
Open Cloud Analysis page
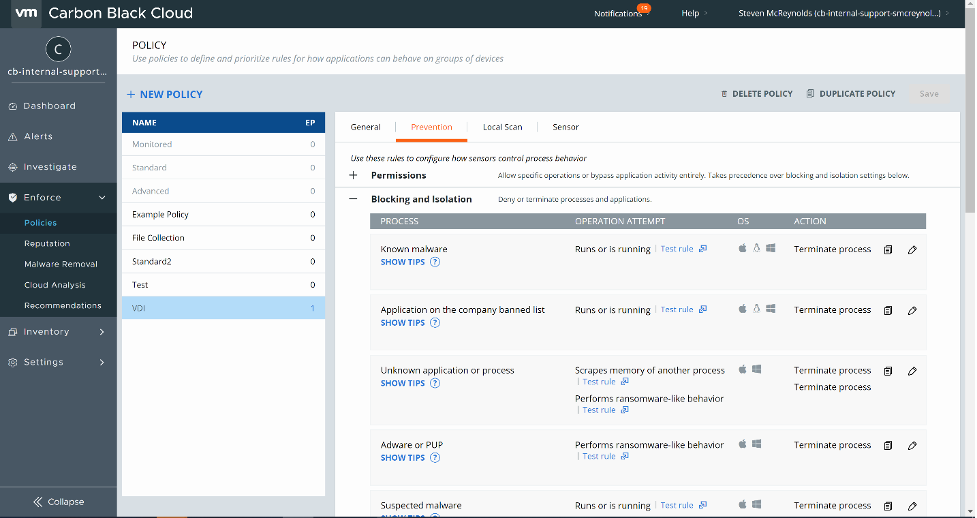(x=55, y=285)
